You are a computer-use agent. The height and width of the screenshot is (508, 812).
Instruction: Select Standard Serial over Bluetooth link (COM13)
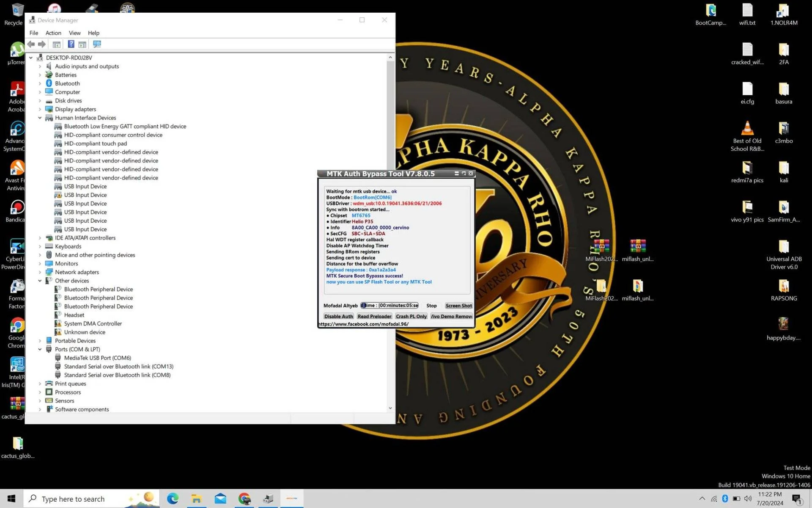119,367
